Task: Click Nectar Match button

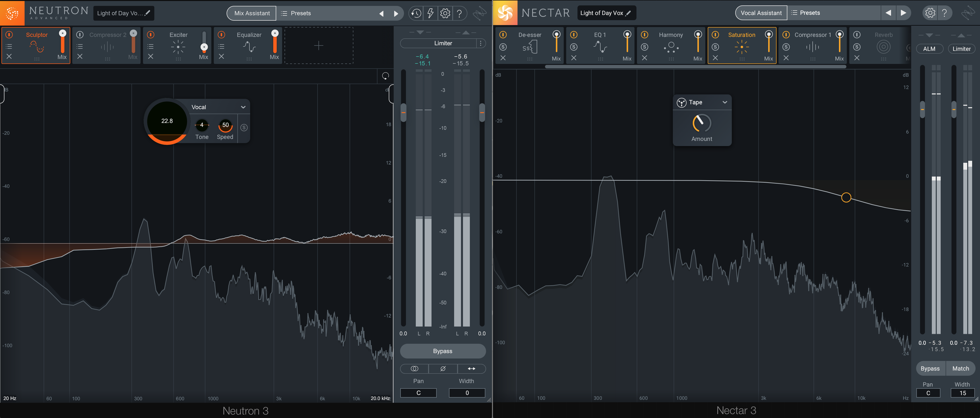Action: 960,369
